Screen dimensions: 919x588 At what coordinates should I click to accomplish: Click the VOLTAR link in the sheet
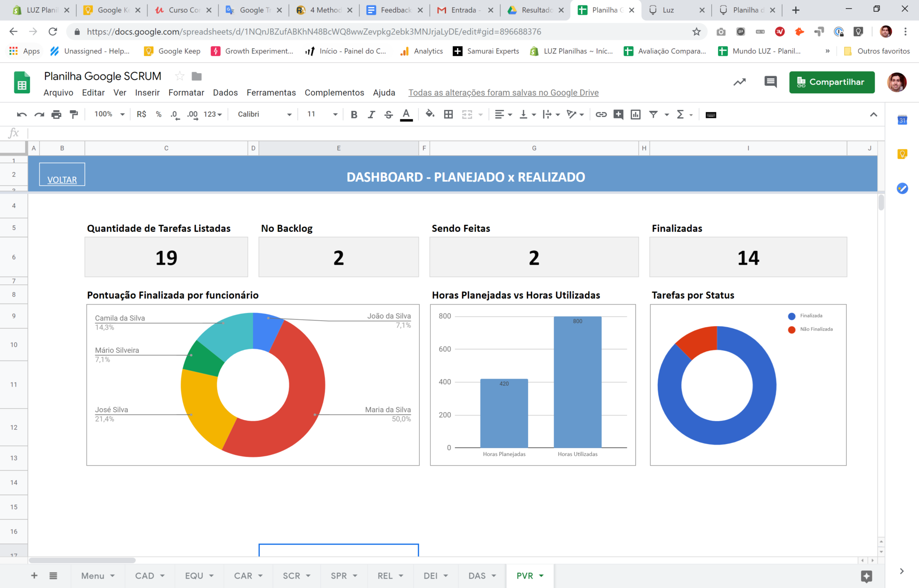point(62,179)
